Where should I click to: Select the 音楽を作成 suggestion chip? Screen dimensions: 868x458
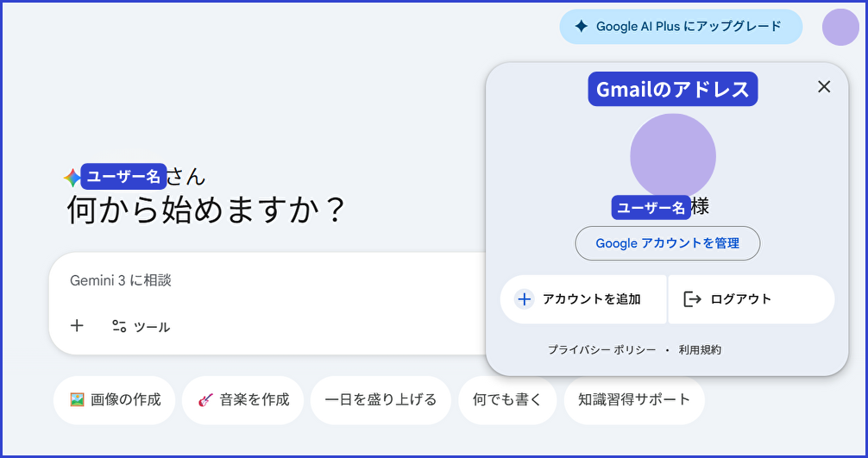pyautogui.click(x=242, y=400)
